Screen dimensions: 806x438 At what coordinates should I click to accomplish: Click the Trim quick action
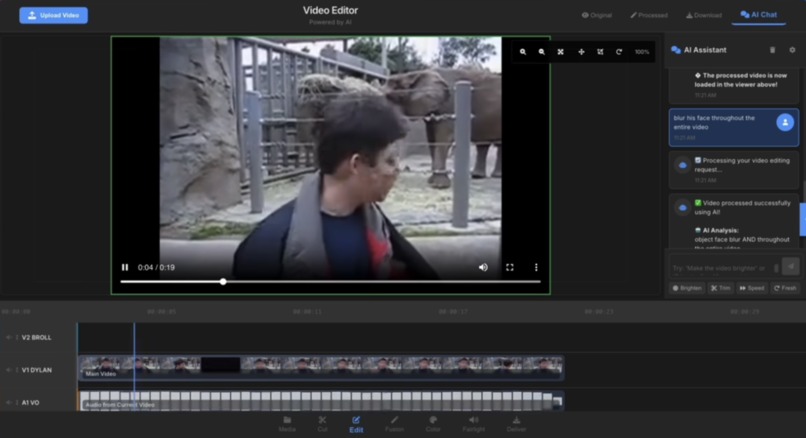click(721, 288)
